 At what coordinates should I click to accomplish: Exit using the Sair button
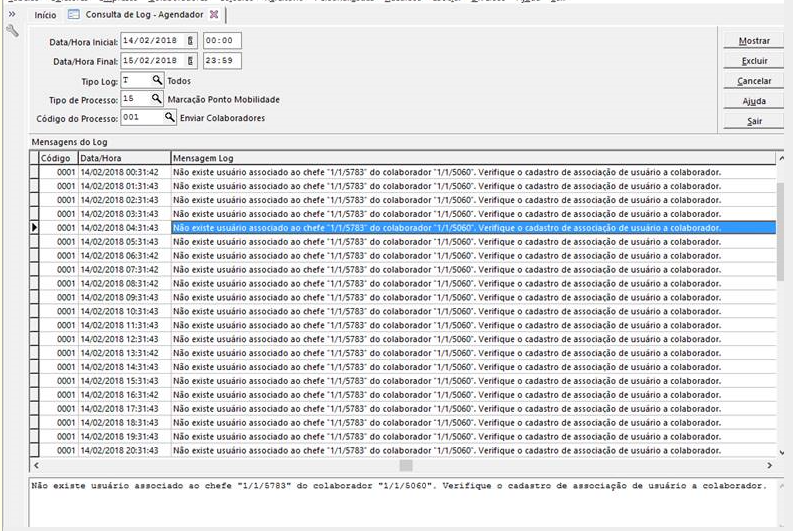(754, 122)
